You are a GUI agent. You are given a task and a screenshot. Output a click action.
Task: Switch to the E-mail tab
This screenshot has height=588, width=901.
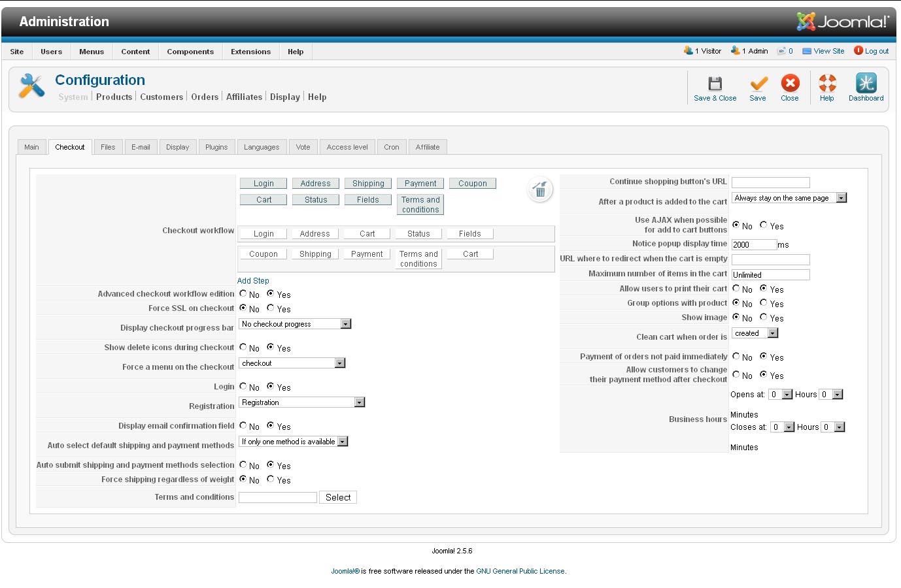tap(141, 147)
